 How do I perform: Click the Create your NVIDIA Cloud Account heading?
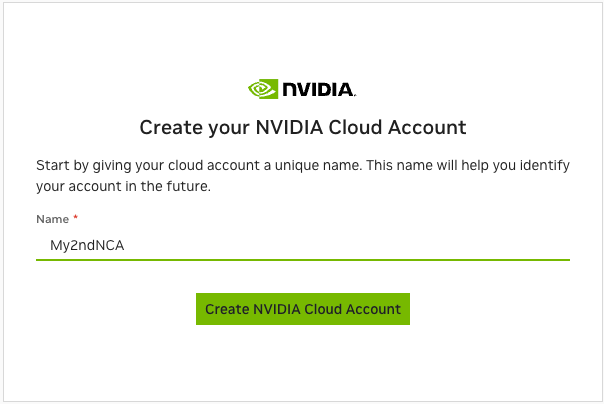click(x=302, y=128)
